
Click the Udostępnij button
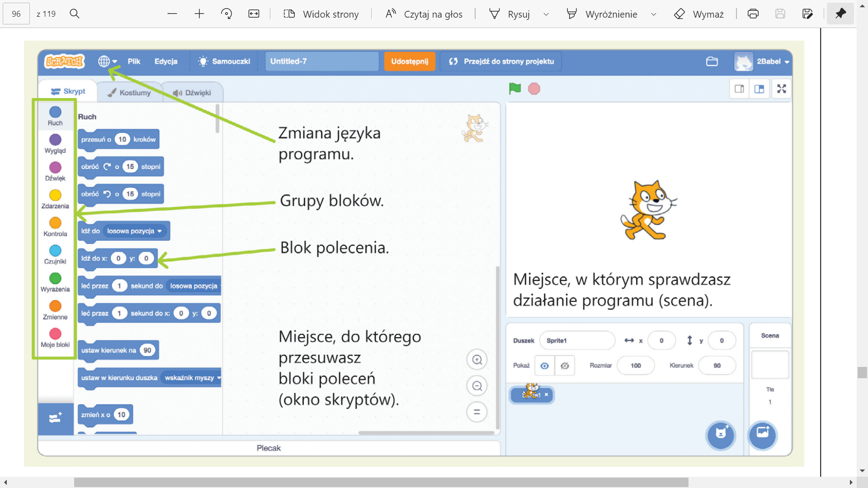point(409,61)
